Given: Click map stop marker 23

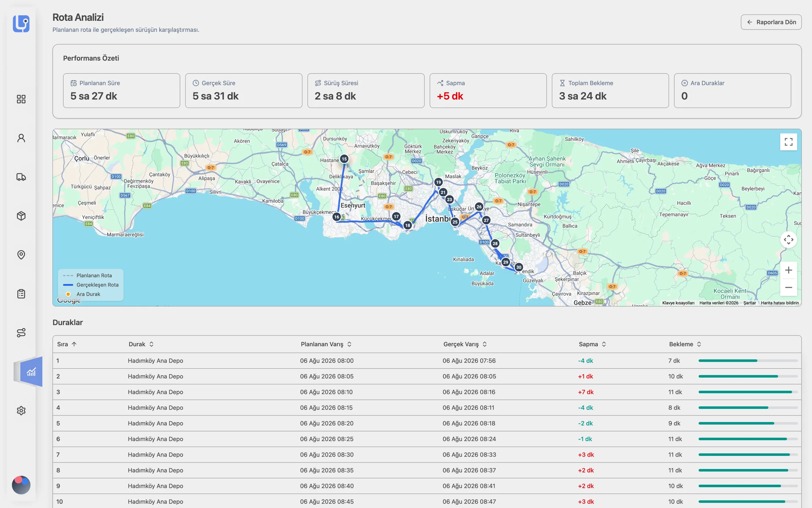Looking at the screenshot, I should pos(449,199).
